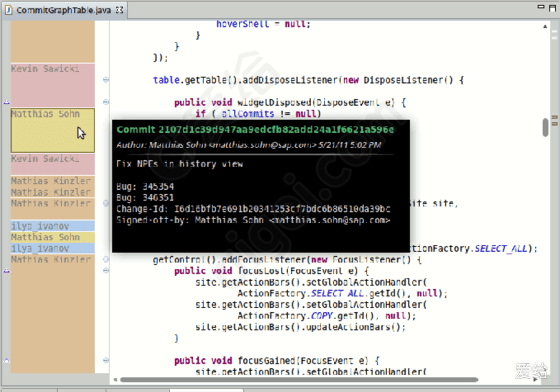Maximize the editor area
The width and height of the screenshot is (560, 392).
(x=552, y=8)
